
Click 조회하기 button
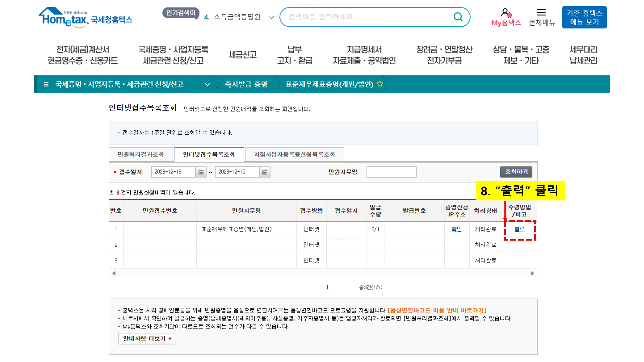coord(516,172)
